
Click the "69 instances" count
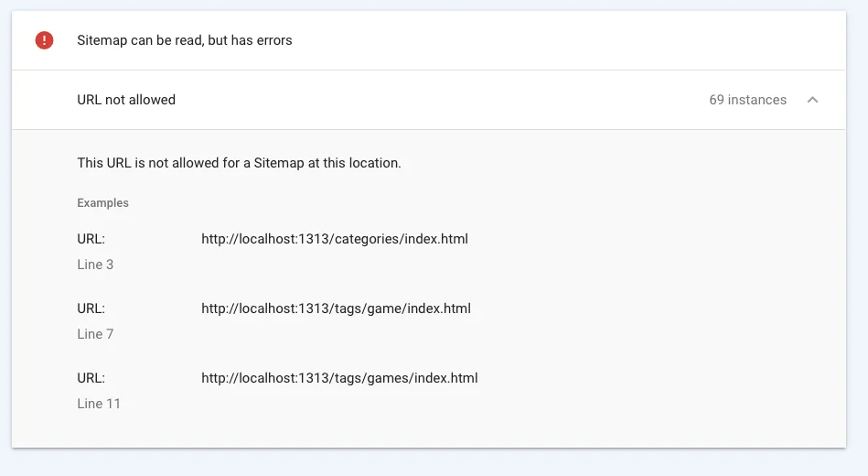[747, 100]
